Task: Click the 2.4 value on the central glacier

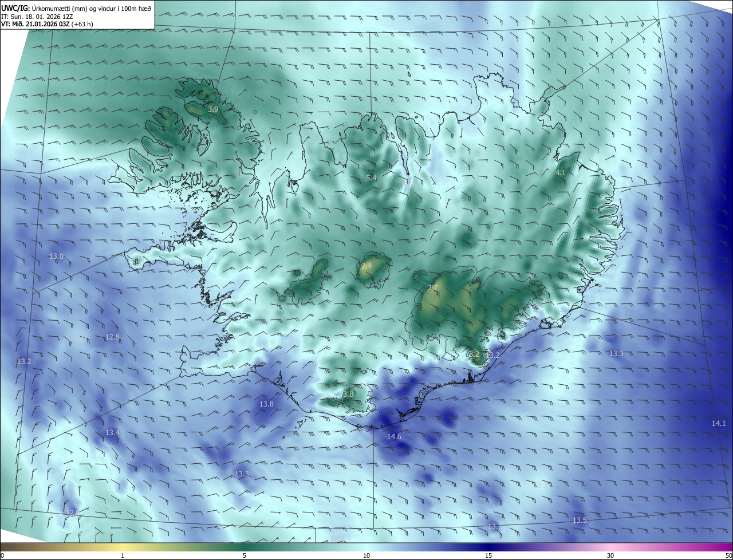Action: point(366,266)
